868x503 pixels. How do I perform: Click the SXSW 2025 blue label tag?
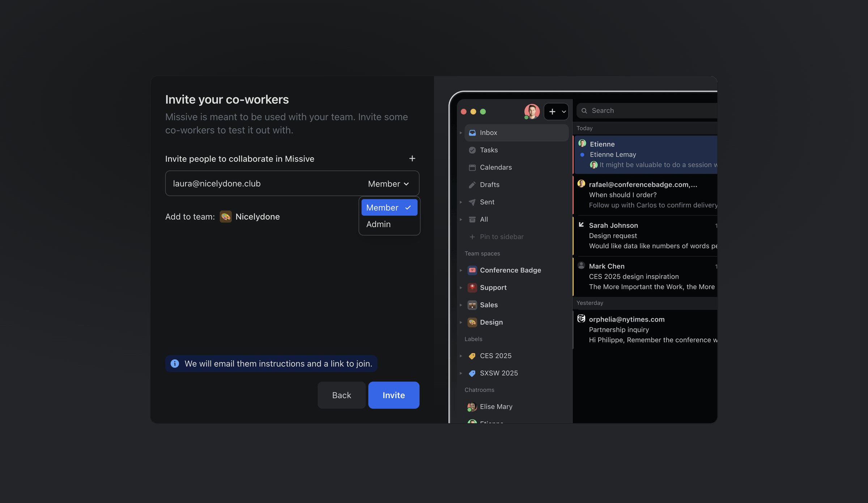click(472, 373)
